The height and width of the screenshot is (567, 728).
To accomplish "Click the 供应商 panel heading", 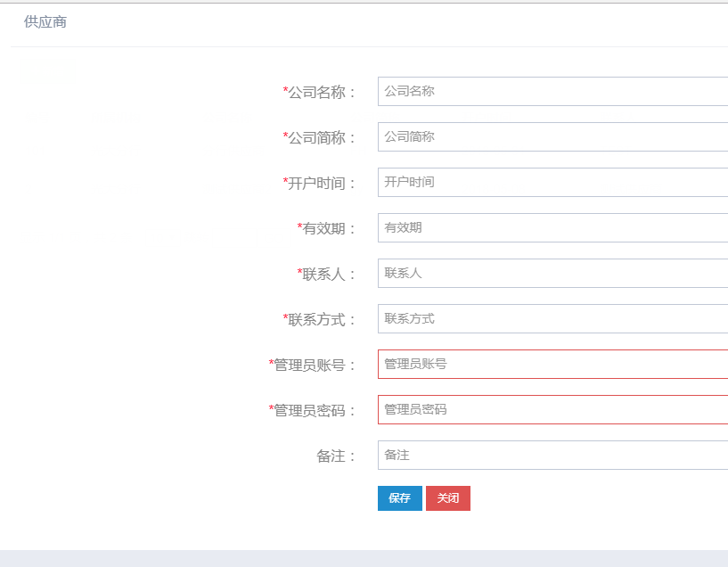I will [x=45, y=21].
